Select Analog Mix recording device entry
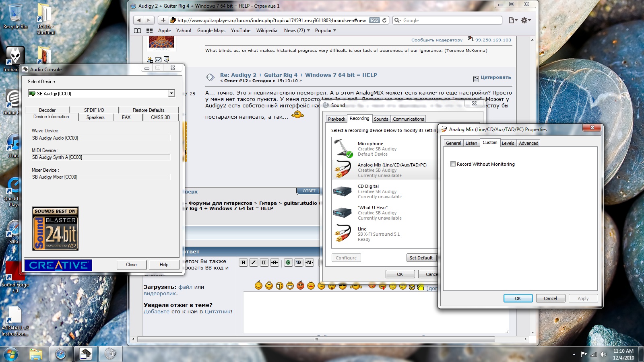 (384, 170)
